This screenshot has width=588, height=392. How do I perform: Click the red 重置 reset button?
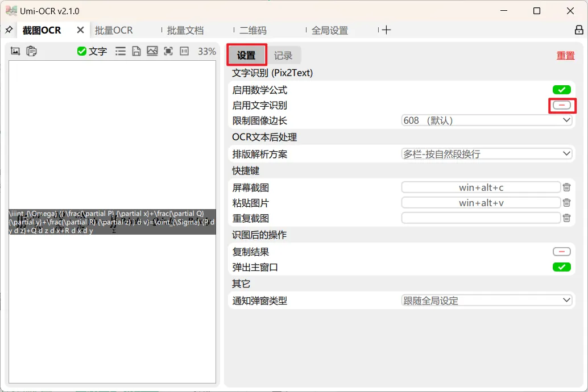click(x=565, y=56)
